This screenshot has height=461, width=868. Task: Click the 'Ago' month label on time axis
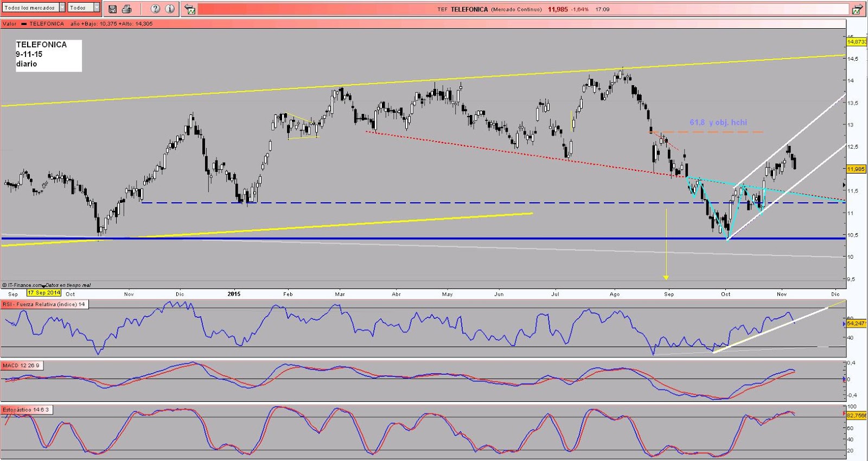click(x=615, y=294)
